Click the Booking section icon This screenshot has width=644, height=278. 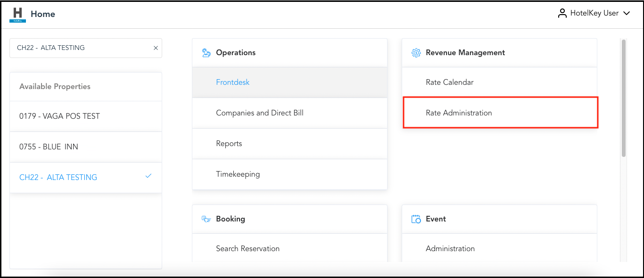click(206, 219)
